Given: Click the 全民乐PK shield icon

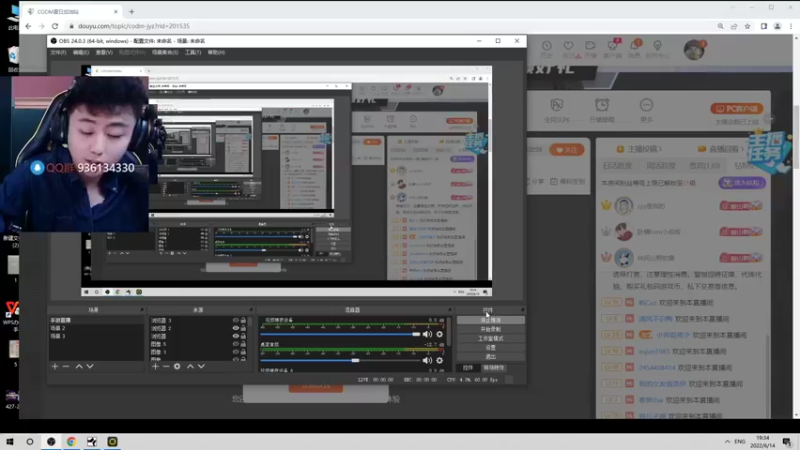Looking at the screenshot, I should click(557, 105).
